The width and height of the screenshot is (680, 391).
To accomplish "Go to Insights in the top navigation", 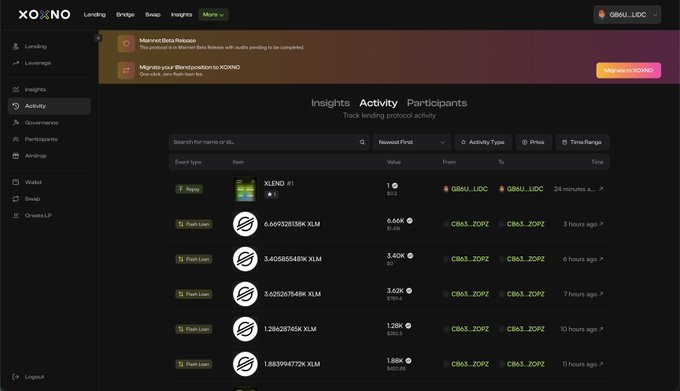I will 181,14.
